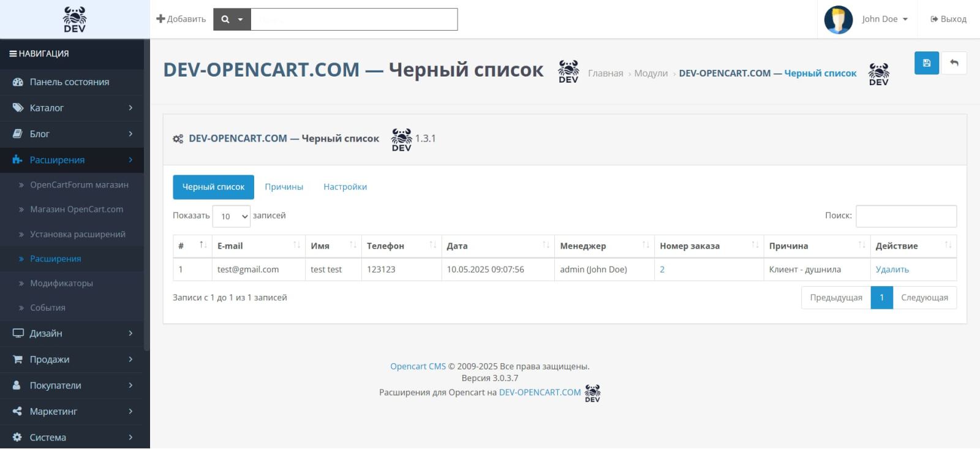
Task: Sort table by the # column
Action: pos(192,246)
